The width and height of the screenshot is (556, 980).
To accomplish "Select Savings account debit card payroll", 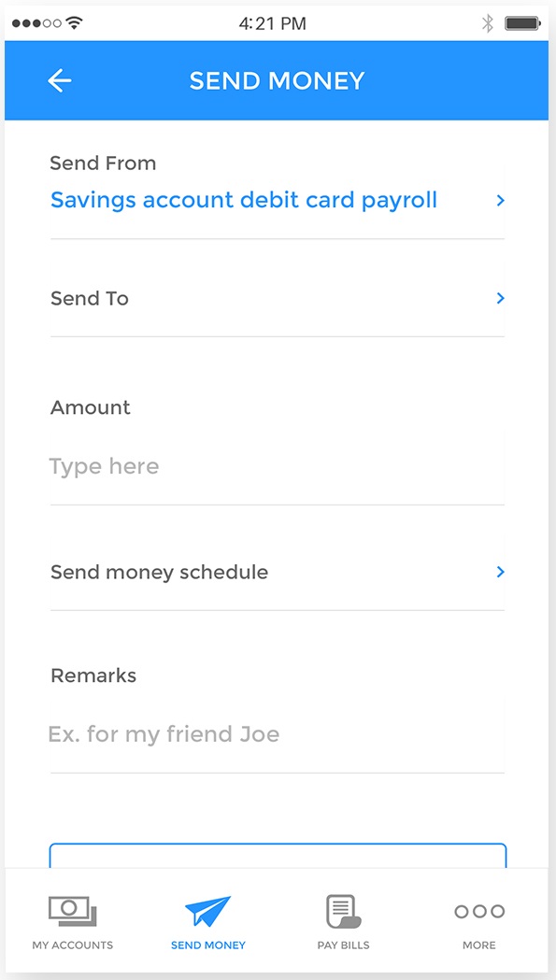I will point(244,201).
